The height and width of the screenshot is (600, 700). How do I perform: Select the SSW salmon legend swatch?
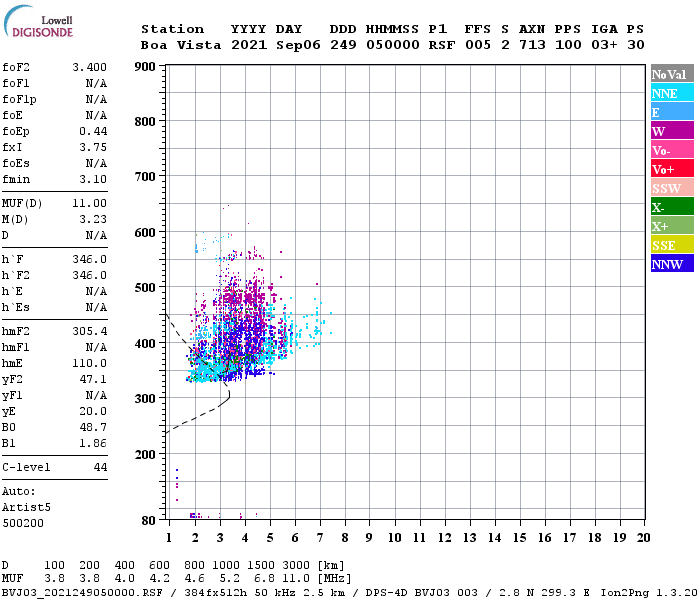(x=672, y=188)
